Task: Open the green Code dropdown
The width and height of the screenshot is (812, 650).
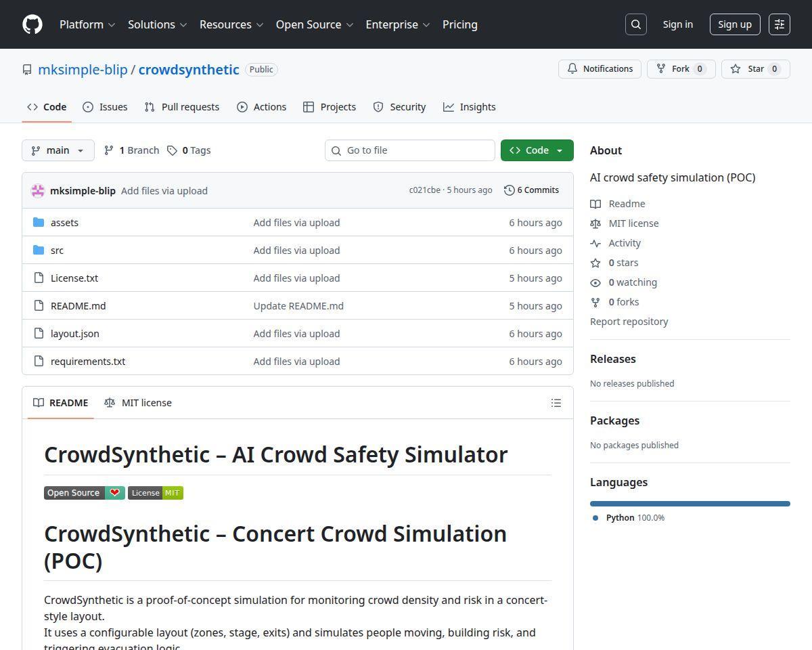Action: pyautogui.click(x=537, y=150)
